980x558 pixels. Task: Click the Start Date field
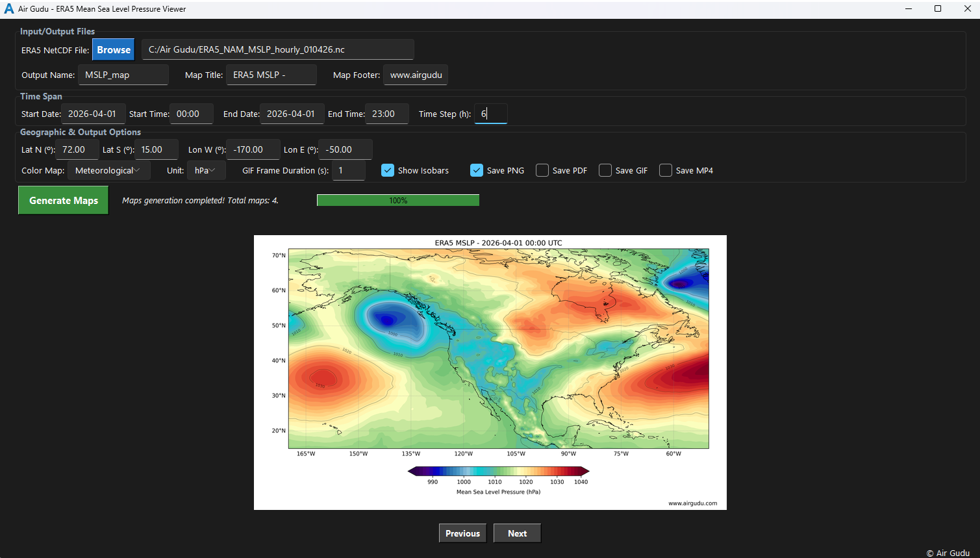point(94,114)
